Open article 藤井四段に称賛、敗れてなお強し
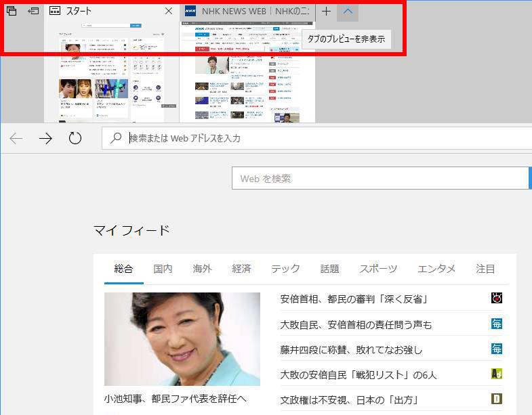 pyautogui.click(x=351, y=349)
